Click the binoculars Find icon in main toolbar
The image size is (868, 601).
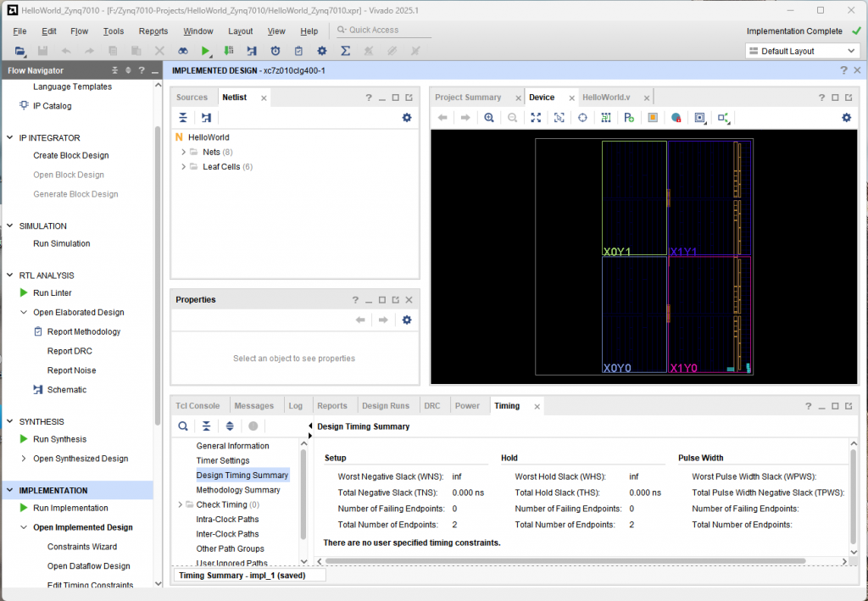(183, 51)
